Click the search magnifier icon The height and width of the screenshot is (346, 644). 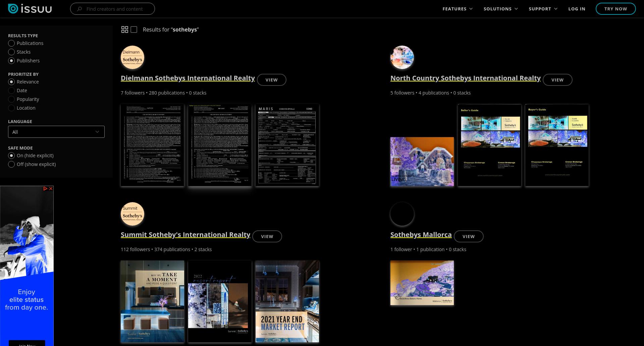click(79, 9)
